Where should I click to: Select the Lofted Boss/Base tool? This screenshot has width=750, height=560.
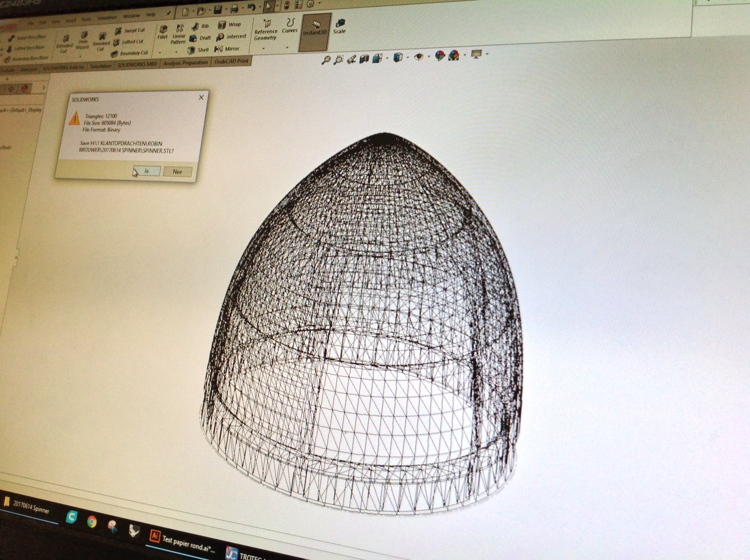pos(26,48)
